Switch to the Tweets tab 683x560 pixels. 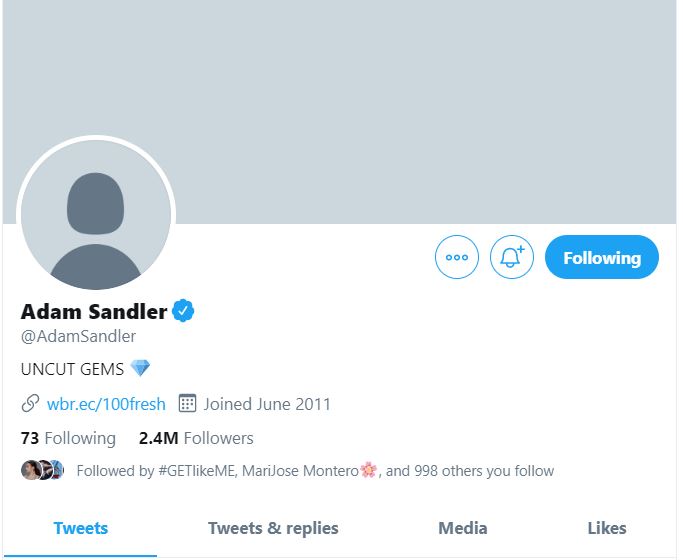tap(80, 528)
